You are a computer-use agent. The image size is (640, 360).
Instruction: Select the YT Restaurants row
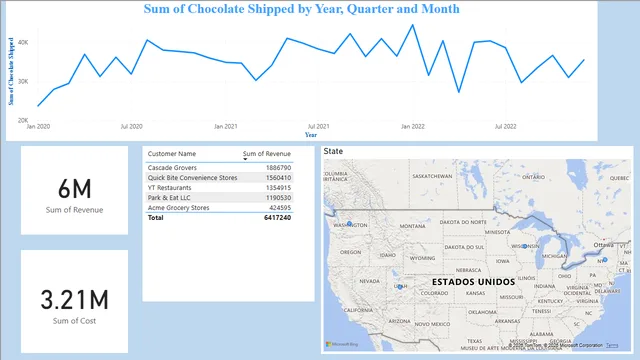pyautogui.click(x=219, y=188)
